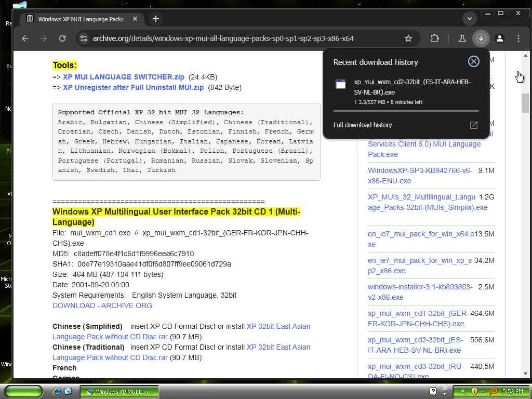This screenshot has height=399, width=532.
Task: Select the xp_mui_wxm_cd2 downloading file entry
Action: (406, 92)
